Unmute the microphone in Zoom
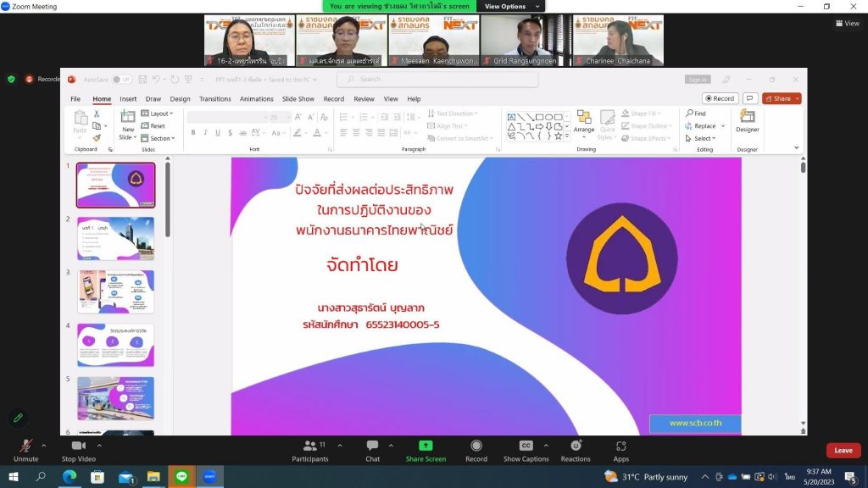The image size is (868, 488). (25, 450)
